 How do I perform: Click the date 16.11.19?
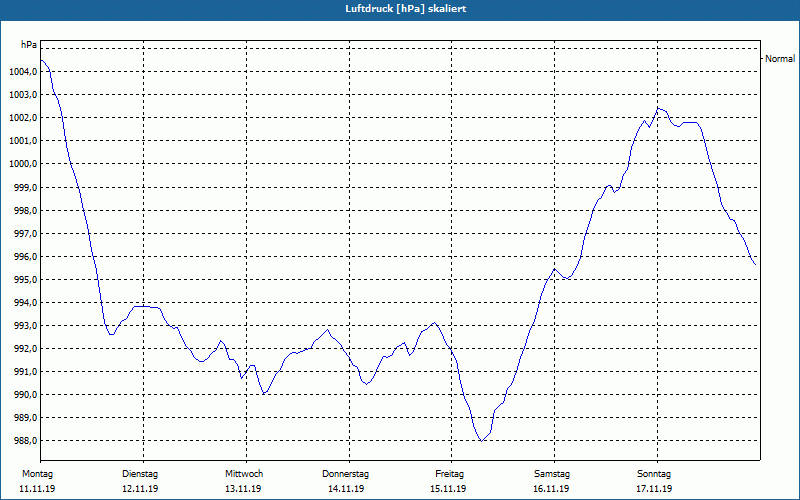[551, 489]
